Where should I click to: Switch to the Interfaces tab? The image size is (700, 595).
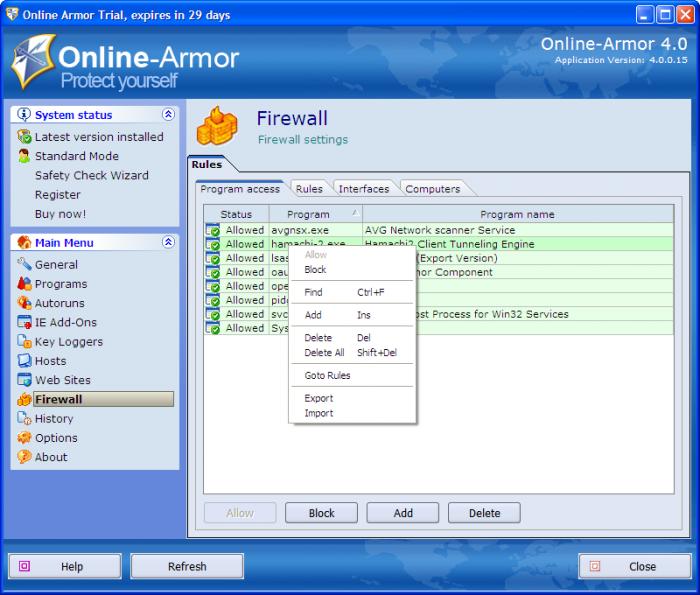[364, 189]
